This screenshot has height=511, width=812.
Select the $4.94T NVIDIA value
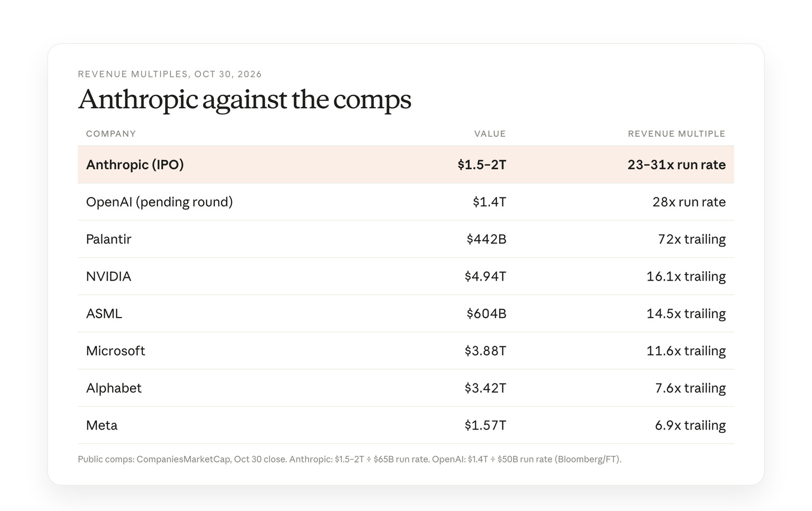[x=485, y=277]
